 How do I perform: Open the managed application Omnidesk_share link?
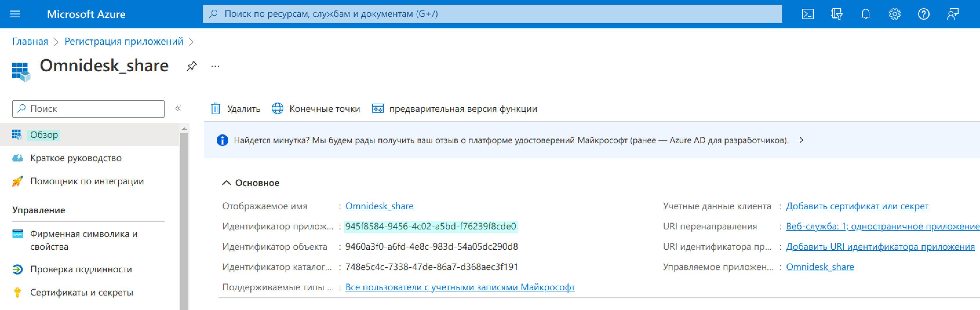pos(819,267)
